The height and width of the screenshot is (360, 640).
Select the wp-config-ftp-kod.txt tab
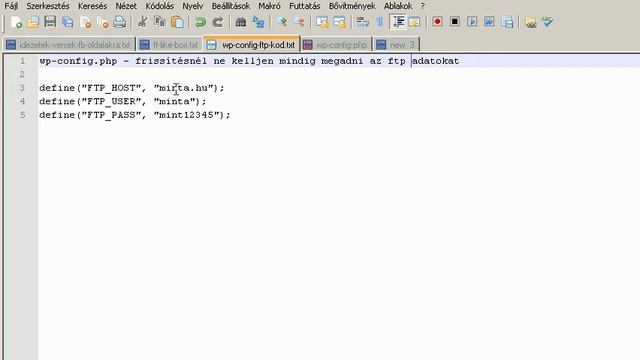pos(252,44)
